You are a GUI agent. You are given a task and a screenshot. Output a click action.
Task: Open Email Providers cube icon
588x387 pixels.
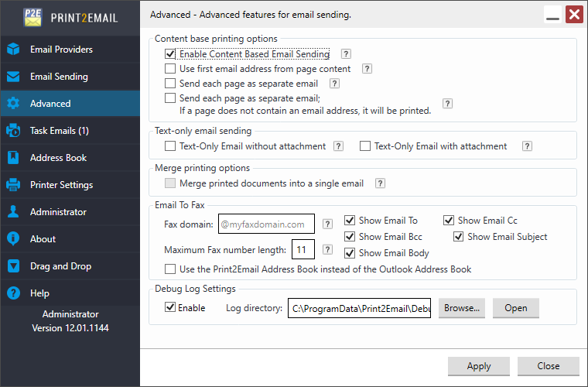point(13,49)
